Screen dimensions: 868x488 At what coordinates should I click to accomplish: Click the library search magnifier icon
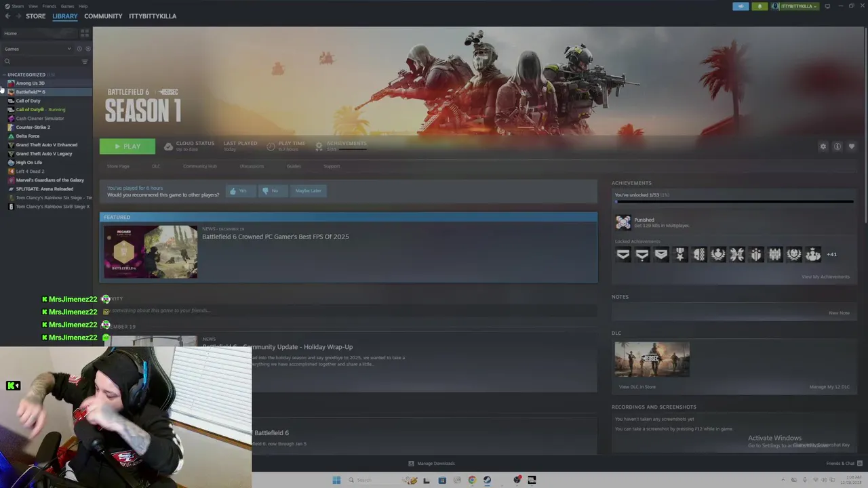(7, 62)
